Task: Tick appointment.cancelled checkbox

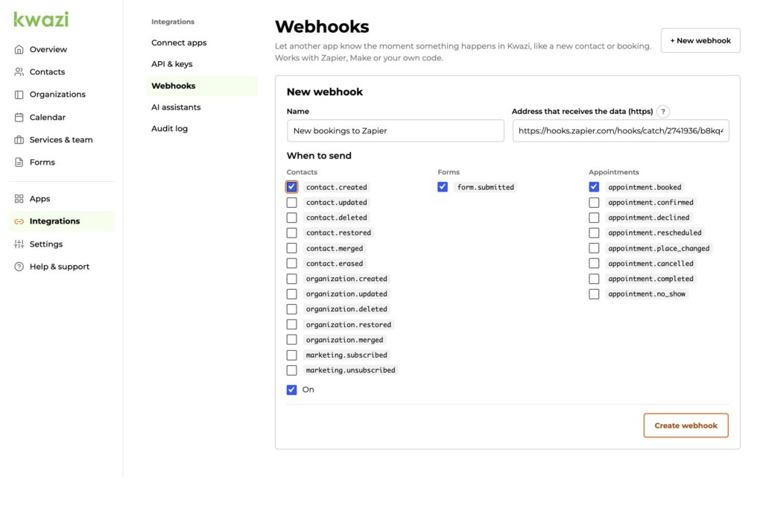Action: pyautogui.click(x=594, y=263)
